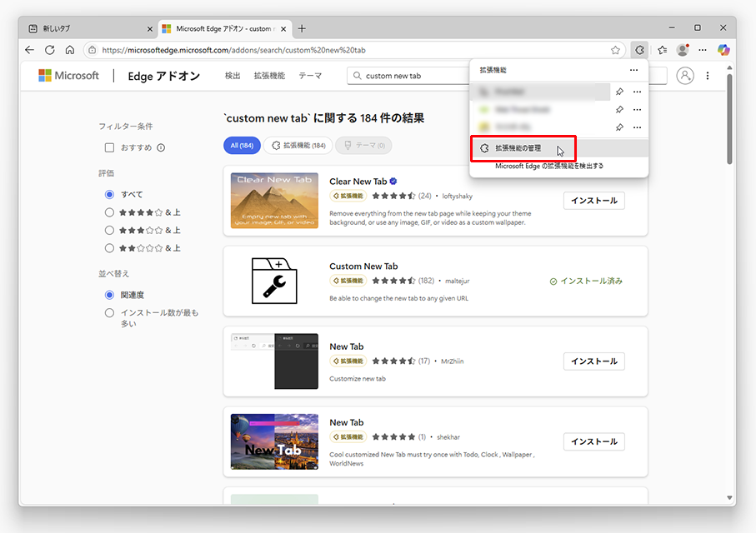The height and width of the screenshot is (533, 756).
Task: Open the Clear New Tab title link
Action: tap(358, 182)
